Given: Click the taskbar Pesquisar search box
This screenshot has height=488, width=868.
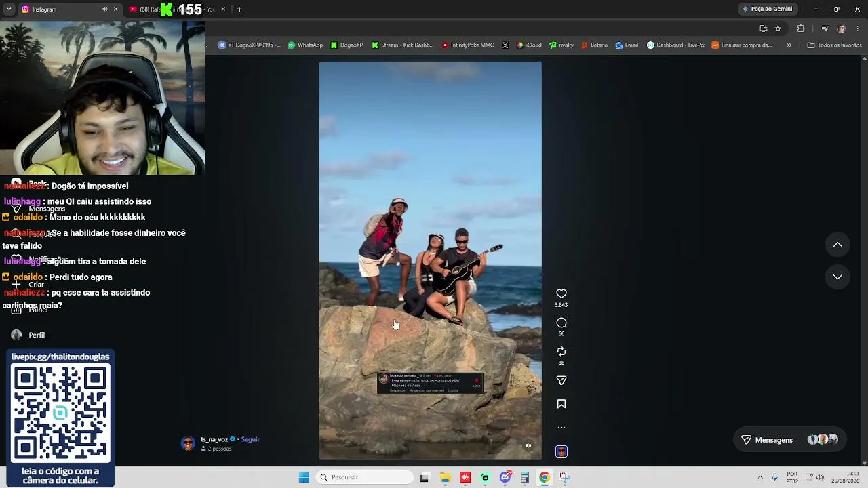Looking at the screenshot, I should (x=365, y=477).
